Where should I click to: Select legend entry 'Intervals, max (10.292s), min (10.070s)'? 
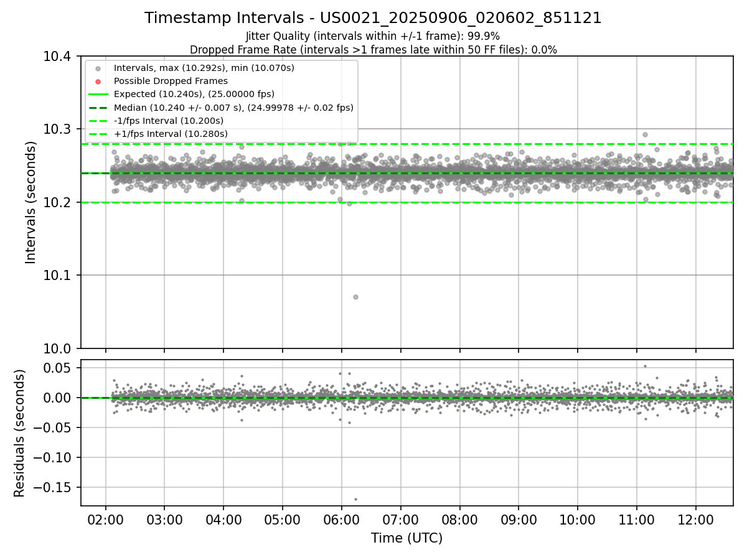[x=204, y=68]
